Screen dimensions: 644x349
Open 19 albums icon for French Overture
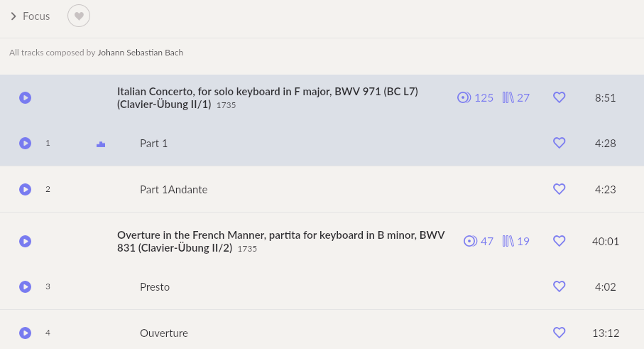tap(516, 241)
